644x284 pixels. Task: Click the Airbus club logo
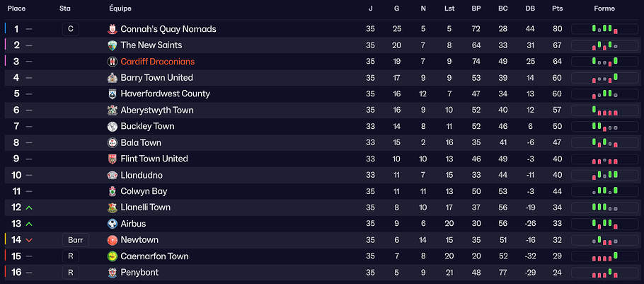(x=112, y=224)
